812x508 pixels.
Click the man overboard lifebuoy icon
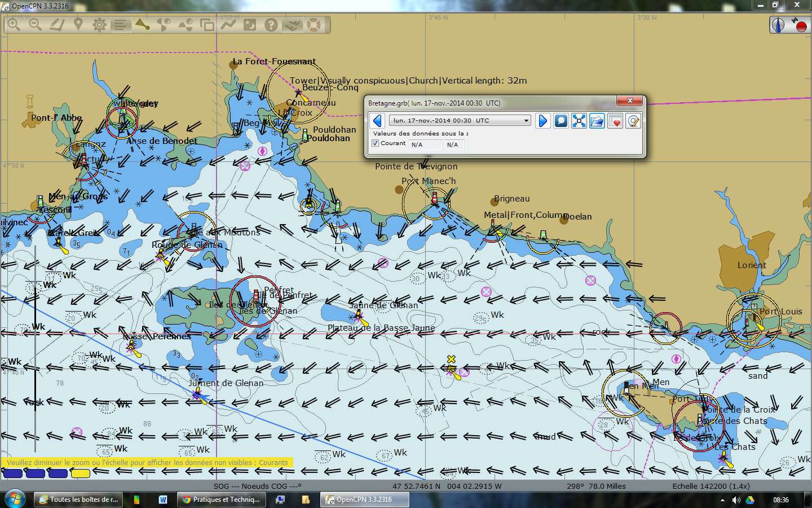pyautogui.click(x=314, y=25)
